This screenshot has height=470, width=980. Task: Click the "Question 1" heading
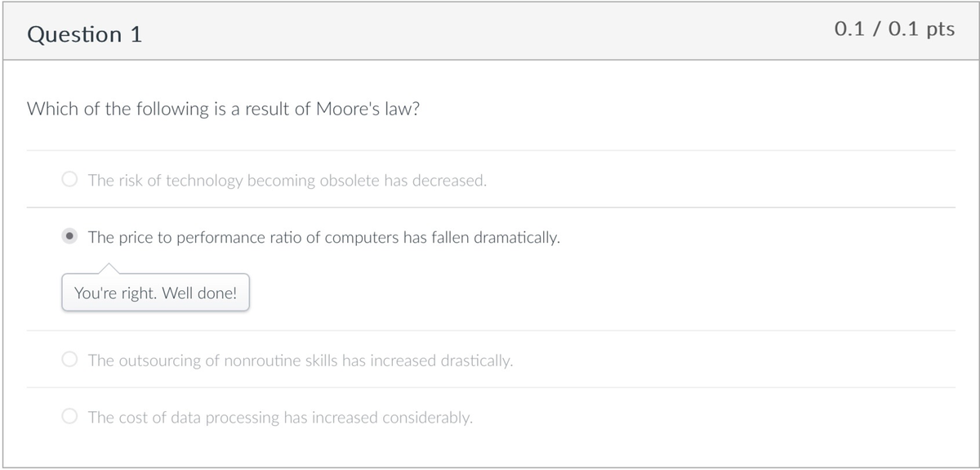(x=85, y=34)
